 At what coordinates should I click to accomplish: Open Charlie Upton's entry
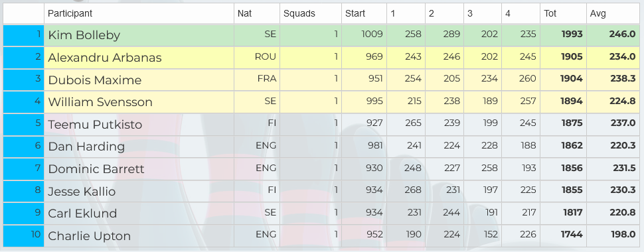[x=90, y=236]
